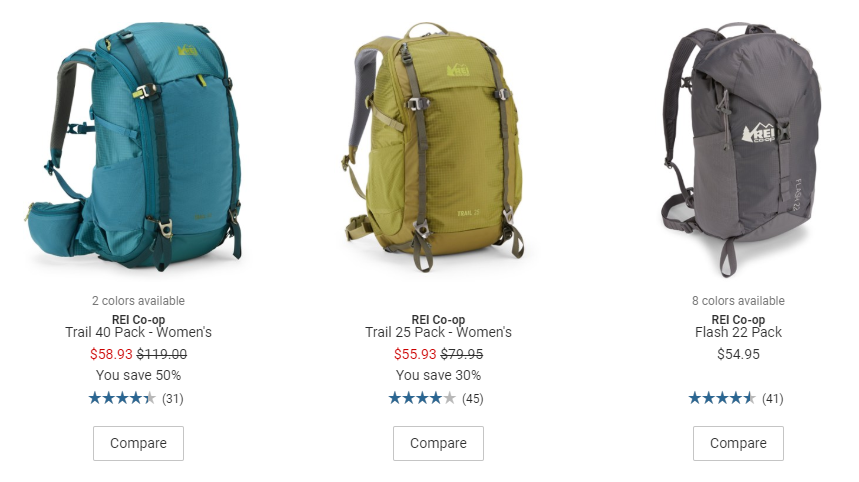Click Compare under Trail 25 Pack
This screenshot has width=859, height=482.
point(438,443)
